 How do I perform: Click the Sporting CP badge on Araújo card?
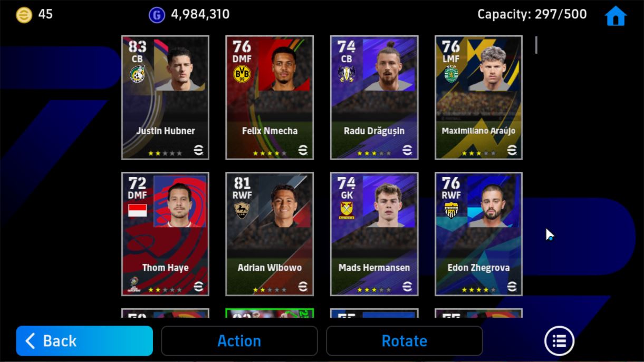pyautogui.click(x=451, y=74)
